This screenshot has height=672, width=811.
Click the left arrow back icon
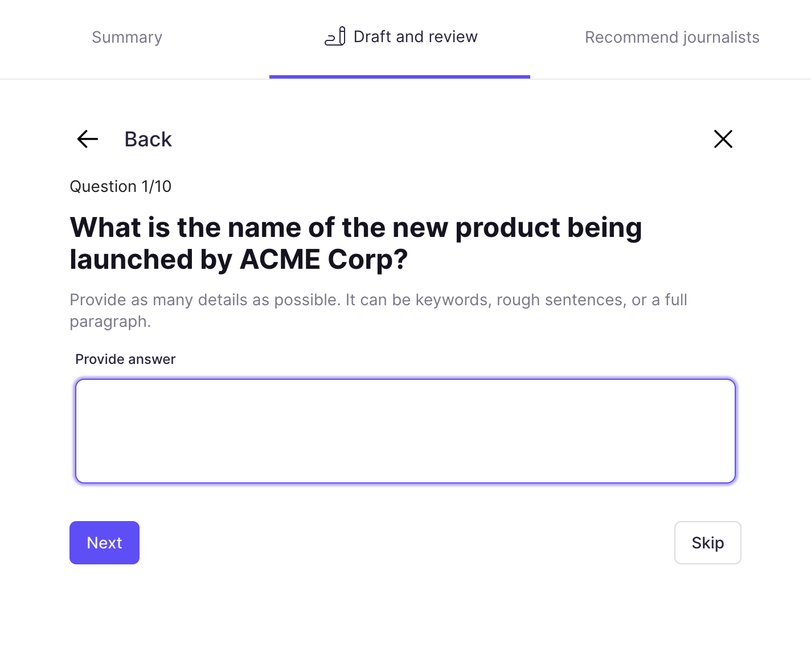point(88,139)
